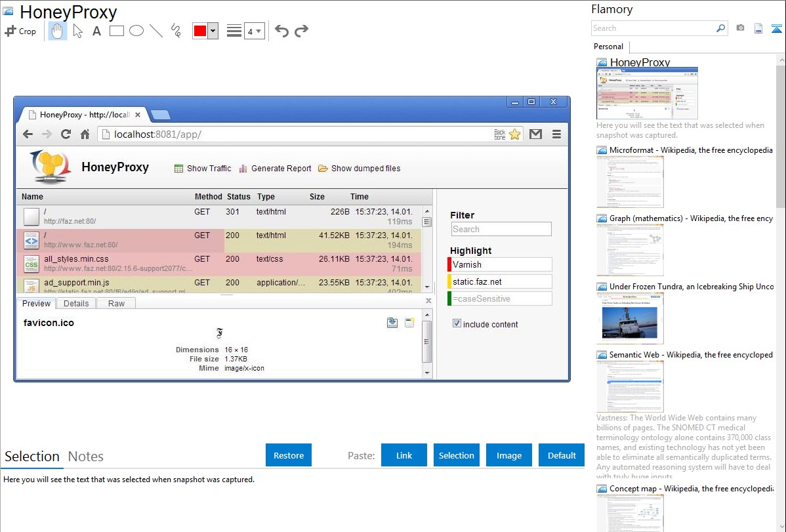Click the Paste Image button

508,455
